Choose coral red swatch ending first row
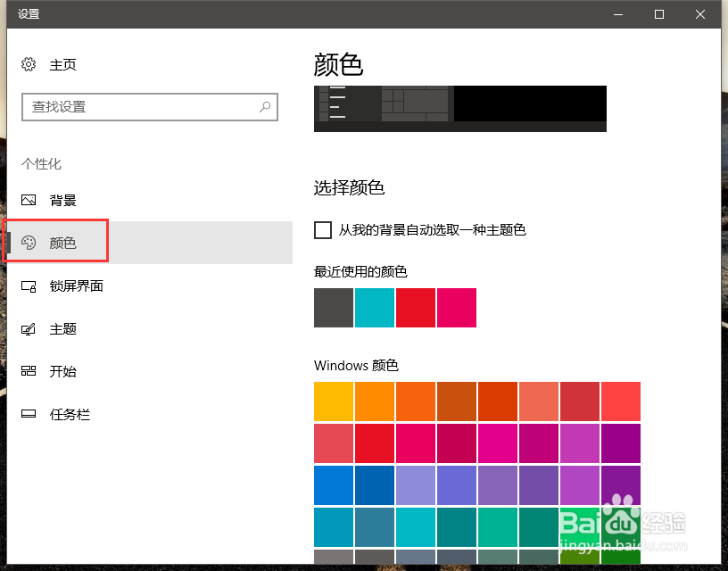This screenshot has height=571, width=728. point(621,401)
